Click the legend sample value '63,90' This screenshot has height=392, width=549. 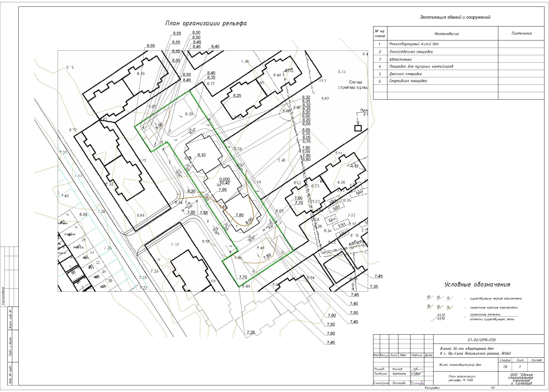(441, 319)
